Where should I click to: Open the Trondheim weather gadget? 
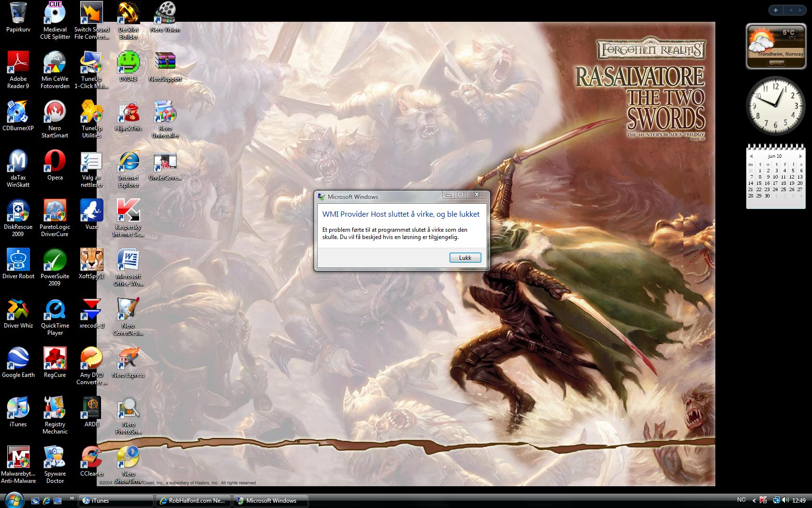tap(775, 46)
